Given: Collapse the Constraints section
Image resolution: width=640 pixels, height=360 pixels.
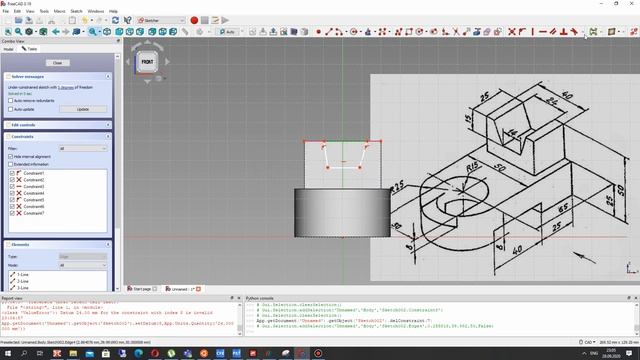Looking at the screenshot, I should pos(108,137).
